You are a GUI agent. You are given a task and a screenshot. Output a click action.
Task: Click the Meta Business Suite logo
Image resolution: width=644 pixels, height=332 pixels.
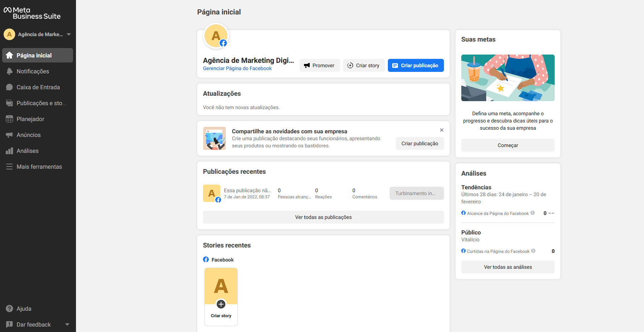[x=32, y=13]
